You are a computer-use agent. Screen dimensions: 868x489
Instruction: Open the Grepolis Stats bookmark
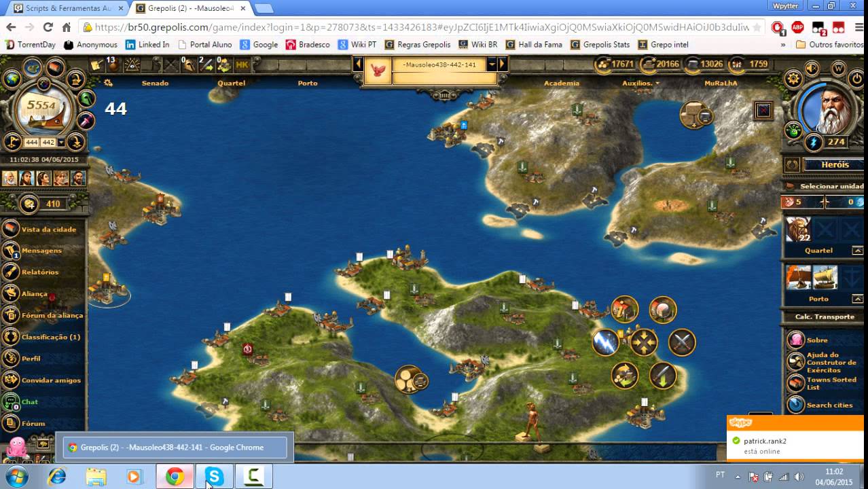(600, 45)
